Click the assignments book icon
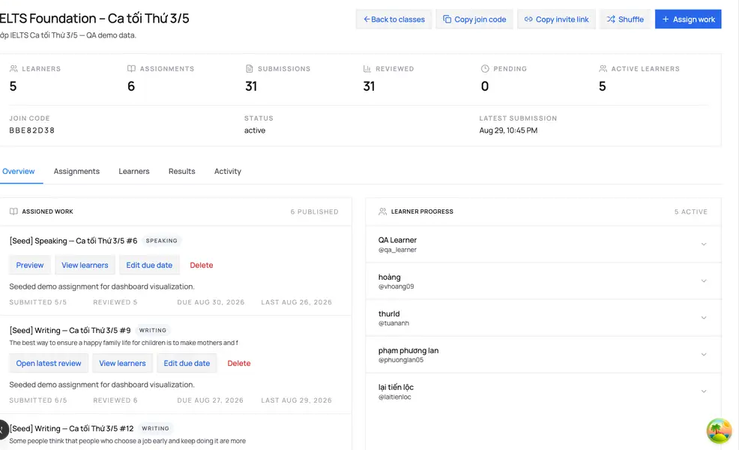The width and height of the screenshot is (739, 450). point(131,69)
